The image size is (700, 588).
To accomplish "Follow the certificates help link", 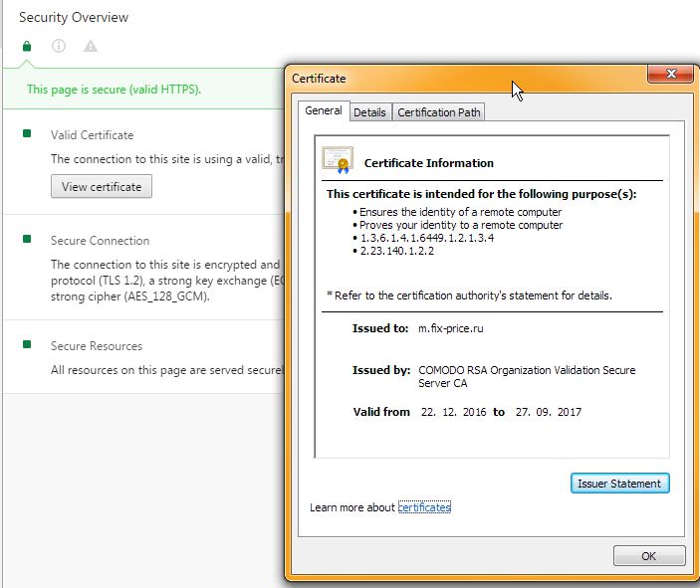I will point(424,507).
